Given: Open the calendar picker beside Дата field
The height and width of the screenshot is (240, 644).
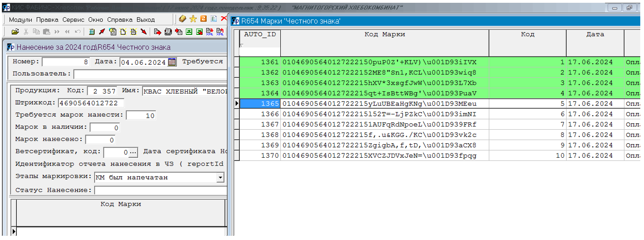Looking at the screenshot, I should 172,62.
